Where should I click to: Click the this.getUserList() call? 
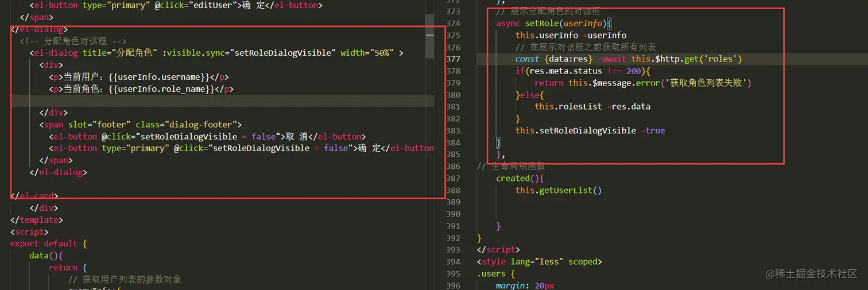559,190
